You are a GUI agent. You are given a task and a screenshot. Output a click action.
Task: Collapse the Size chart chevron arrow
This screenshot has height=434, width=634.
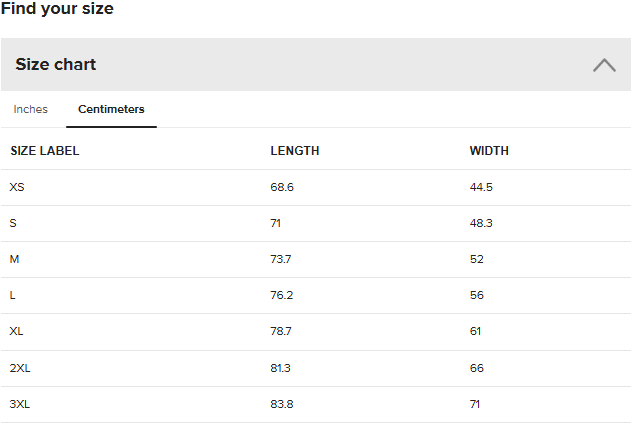point(604,65)
